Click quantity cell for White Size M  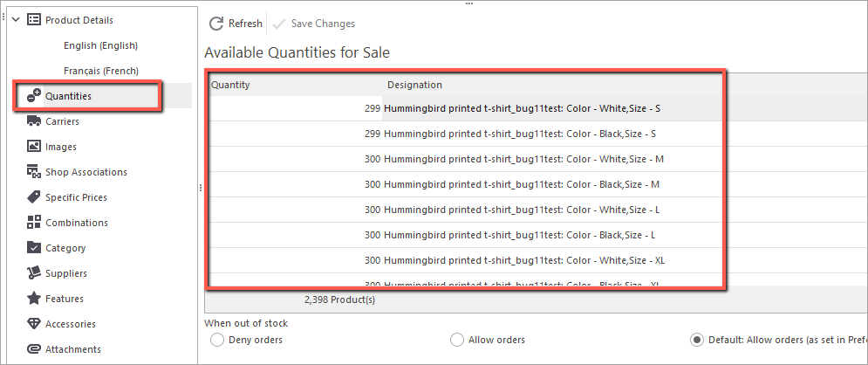coord(295,159)
